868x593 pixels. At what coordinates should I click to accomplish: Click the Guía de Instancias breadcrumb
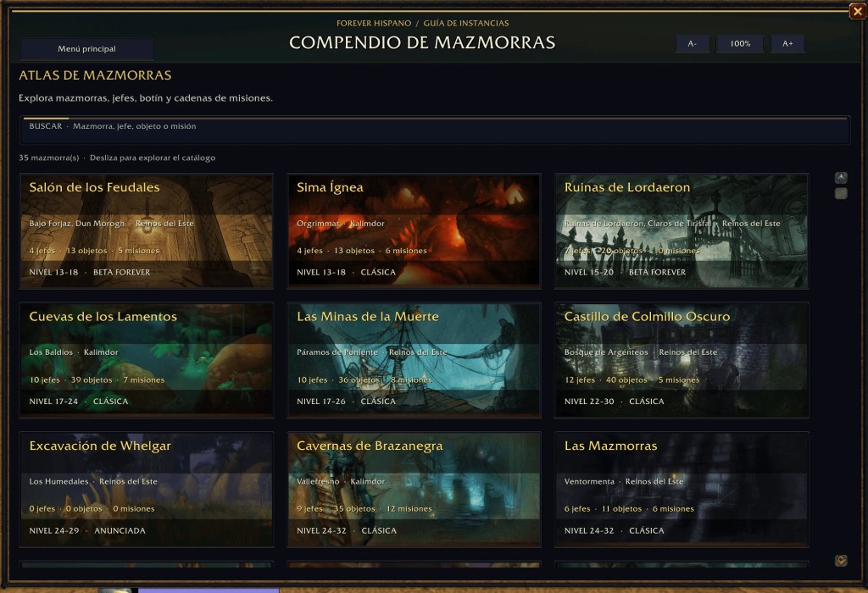coord(466,23)
